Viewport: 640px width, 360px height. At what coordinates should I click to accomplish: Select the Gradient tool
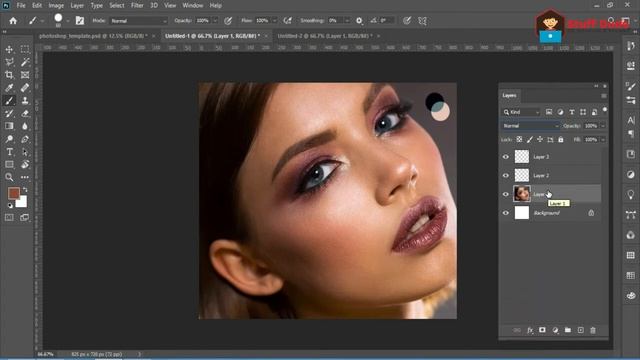coord(9,126)
